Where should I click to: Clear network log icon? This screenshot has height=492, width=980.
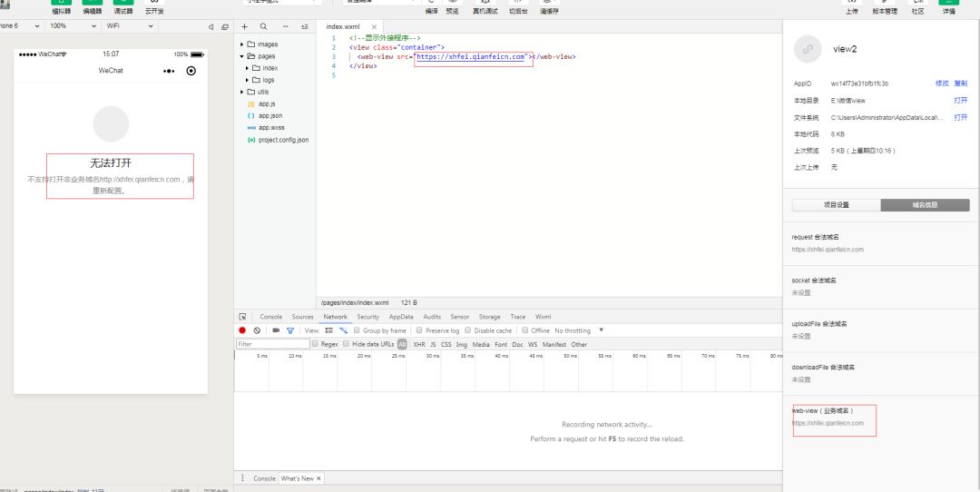(257, 330)
